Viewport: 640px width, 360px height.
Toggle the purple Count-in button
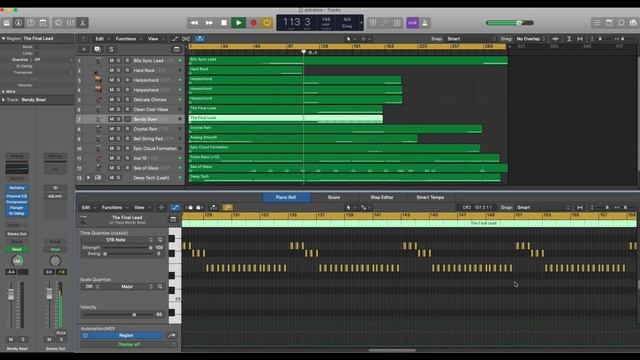[413, 23]
